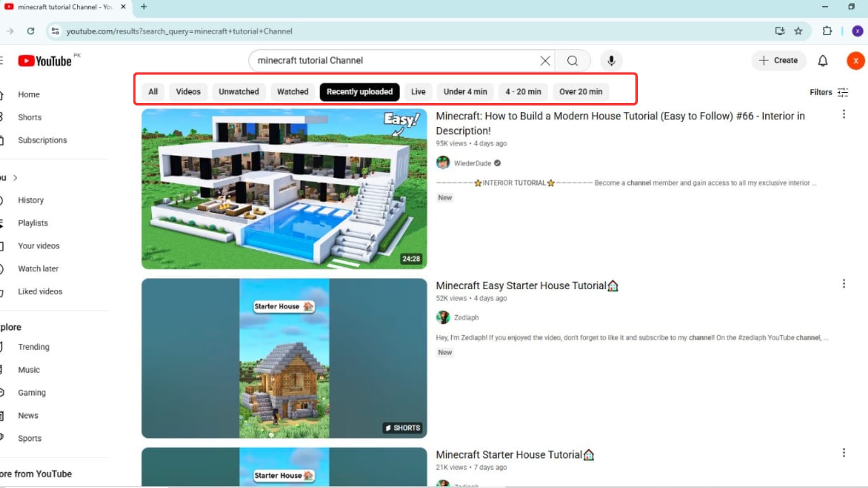Screen dimensions: 868x488
Task: Open the three-dot menu for Modern House Tutorial video
Action: click(x=844, y=114)
